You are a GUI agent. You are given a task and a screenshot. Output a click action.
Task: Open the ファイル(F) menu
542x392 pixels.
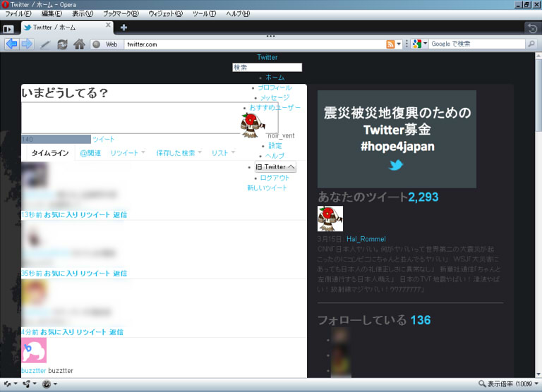click(x=18, y=14)
